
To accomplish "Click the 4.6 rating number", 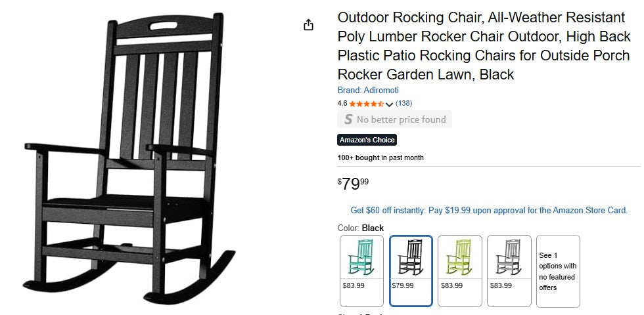I will (x=342, y=104).
